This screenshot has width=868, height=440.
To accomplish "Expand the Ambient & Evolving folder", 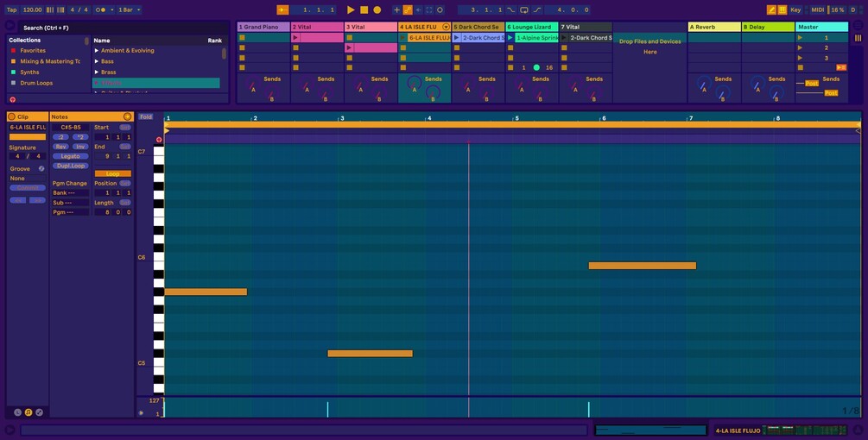I will (97, 50).
